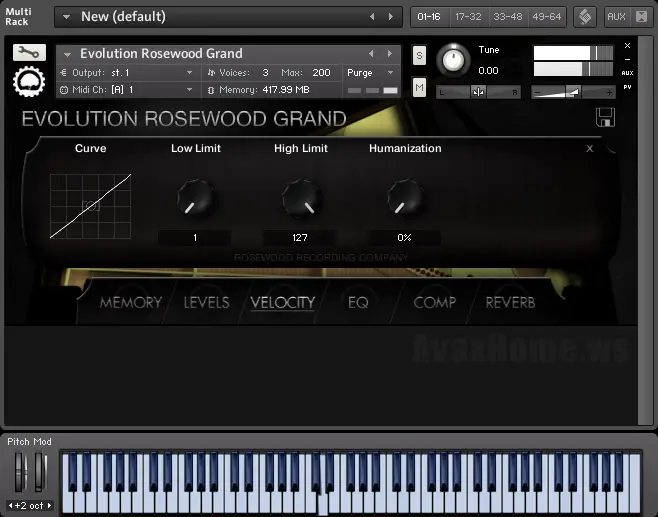Click the pan center marker icon
This screenshot has width=658, height=517.
(478, 92)
